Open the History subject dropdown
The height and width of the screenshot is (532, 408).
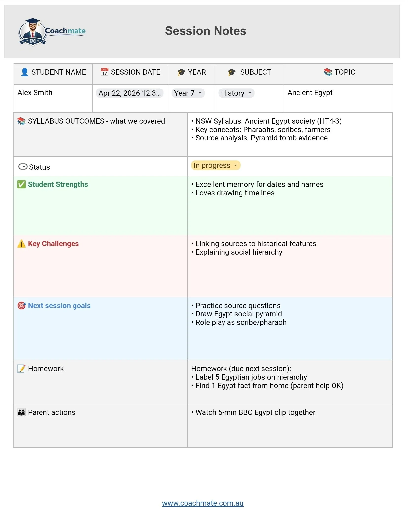(236, 93)
